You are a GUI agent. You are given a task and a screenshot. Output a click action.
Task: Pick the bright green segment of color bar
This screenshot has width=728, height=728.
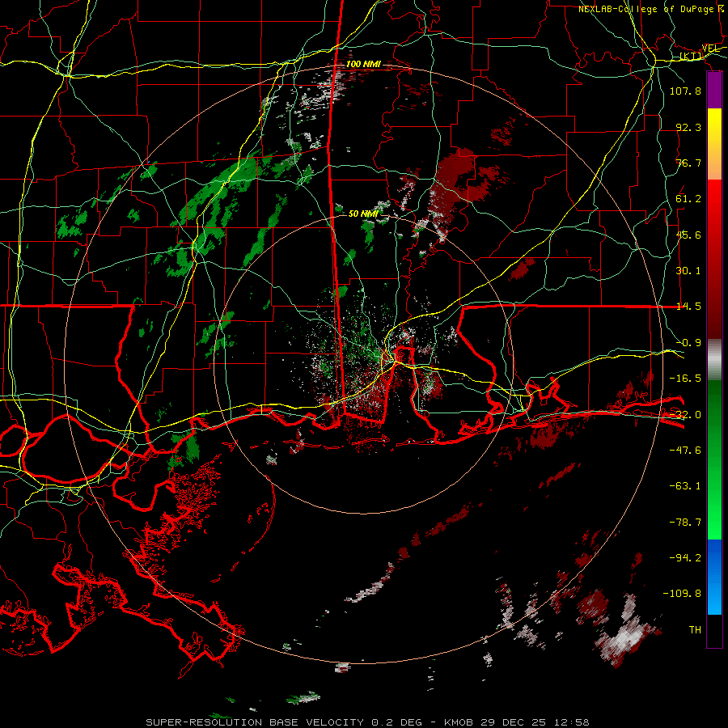click(714, 510)
